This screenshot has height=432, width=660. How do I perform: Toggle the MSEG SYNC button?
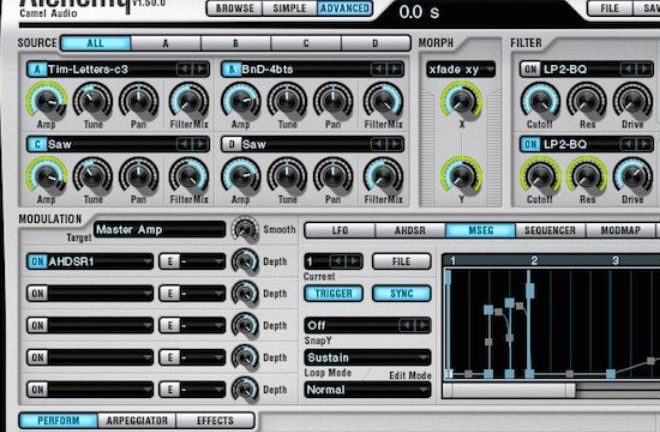click(401, 294)
